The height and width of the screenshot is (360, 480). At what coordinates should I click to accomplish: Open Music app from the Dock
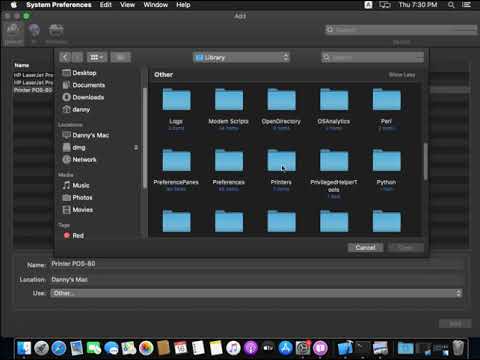click(x=233, y=348)
